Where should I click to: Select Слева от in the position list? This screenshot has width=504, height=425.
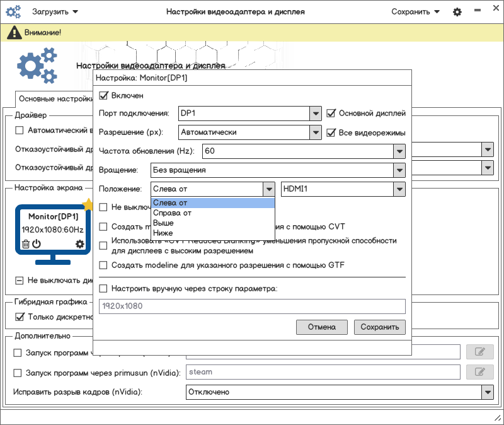pos(213,202)
